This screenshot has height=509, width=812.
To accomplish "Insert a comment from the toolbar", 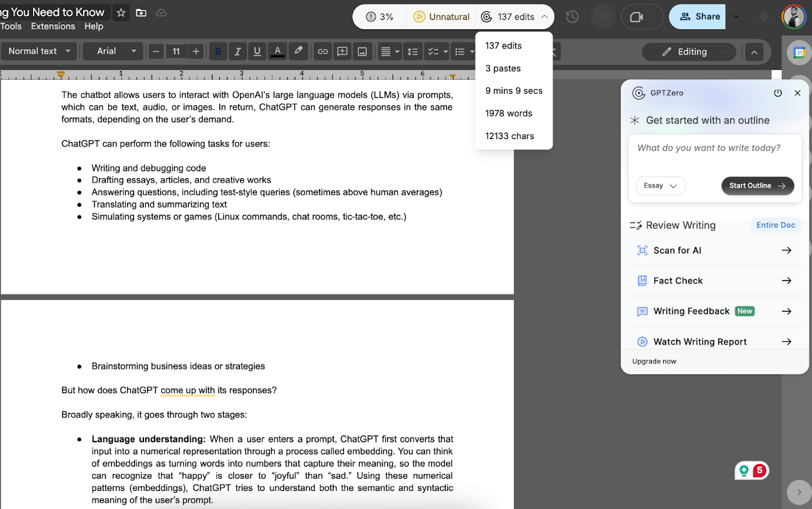I will pyautogui.click(x=342, y=51).
